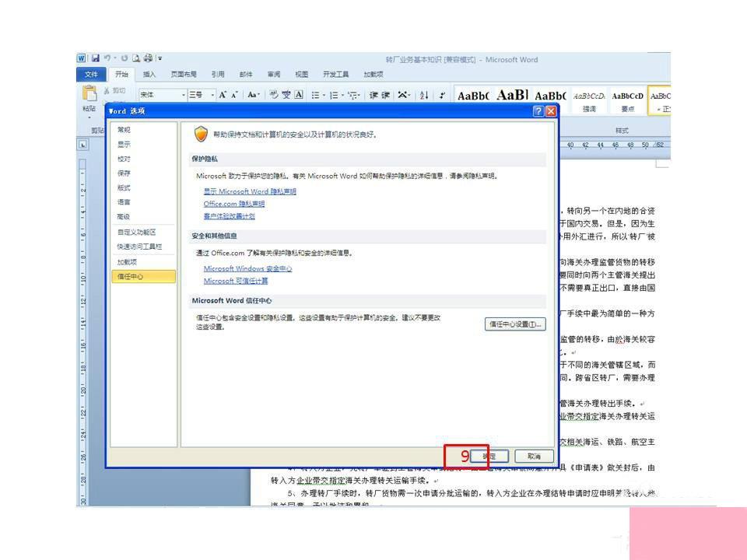Click the Save icon in quick access toolbar
Screen dimensions: 747x560
coord(95,58)
